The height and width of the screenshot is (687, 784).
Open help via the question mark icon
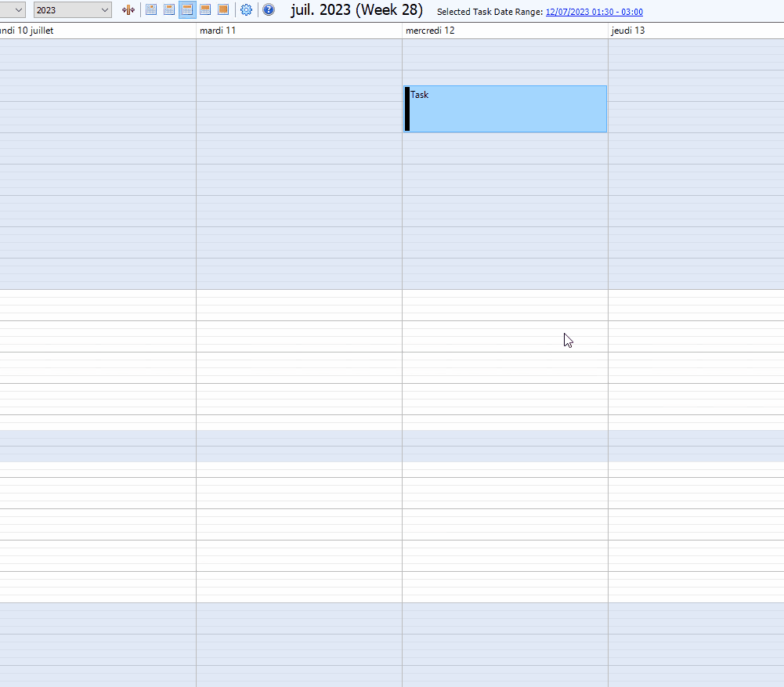click(x=269, y=9)
